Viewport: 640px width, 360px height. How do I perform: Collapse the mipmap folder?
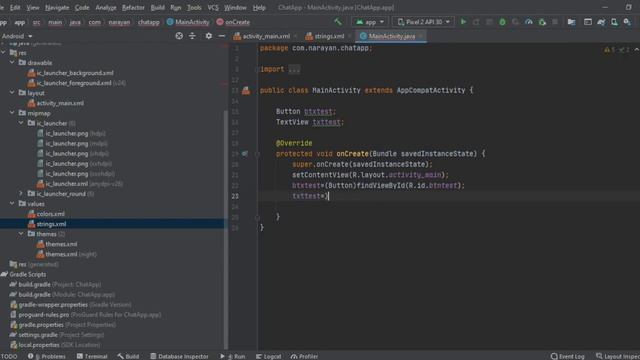tap(12, 113)
